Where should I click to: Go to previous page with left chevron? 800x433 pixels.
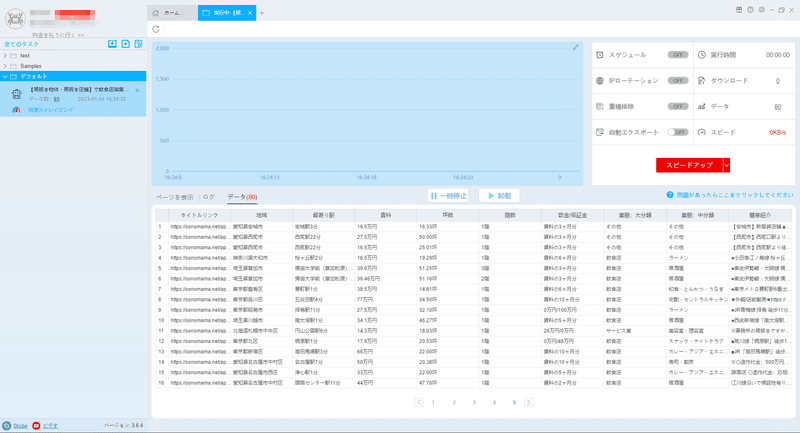point(419,402)
